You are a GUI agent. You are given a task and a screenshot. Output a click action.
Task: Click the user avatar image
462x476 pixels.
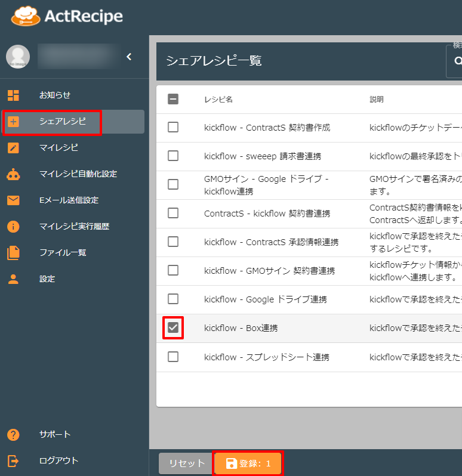18,57
